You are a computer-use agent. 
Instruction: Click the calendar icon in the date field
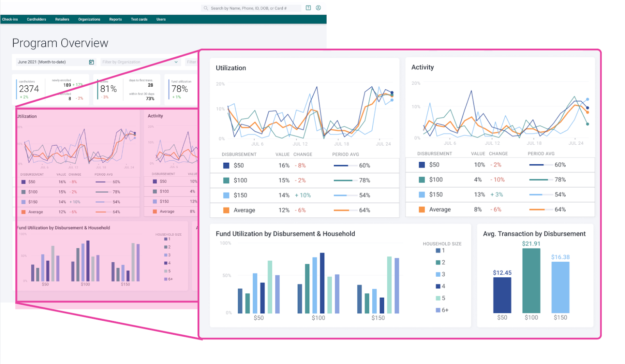(x=91, y=62)
